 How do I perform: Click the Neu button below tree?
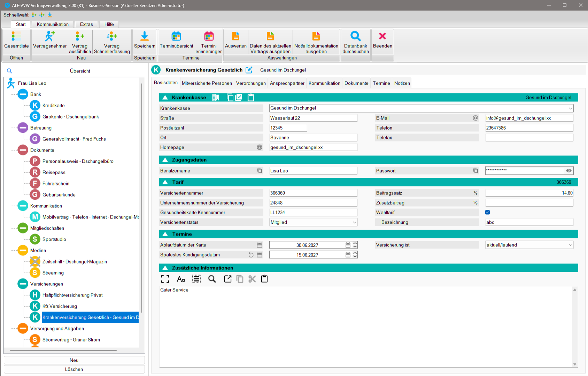tap(74, 360)
